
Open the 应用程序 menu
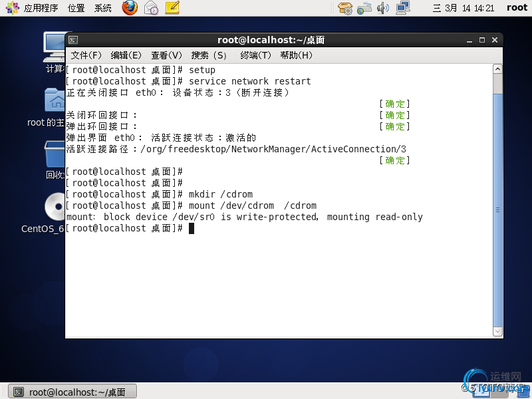click(41, 8)
